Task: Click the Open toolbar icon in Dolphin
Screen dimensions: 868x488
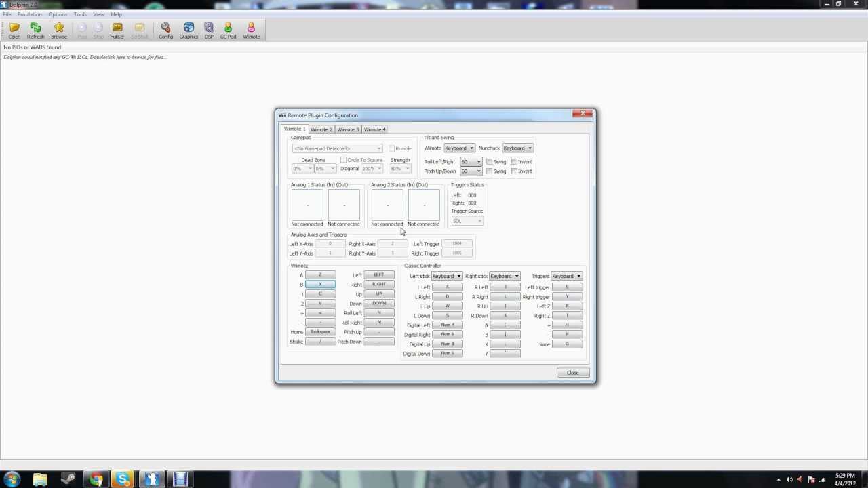Action: tap(14, 30)
